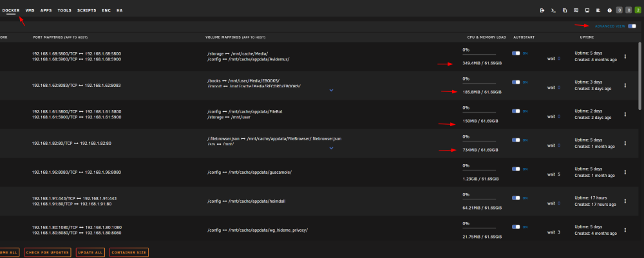The height and width of the screenshot is (258, 644).
Task: Click the CPU load bar in guacamole row
Action: pyautogui.click(x=479, y=170)
